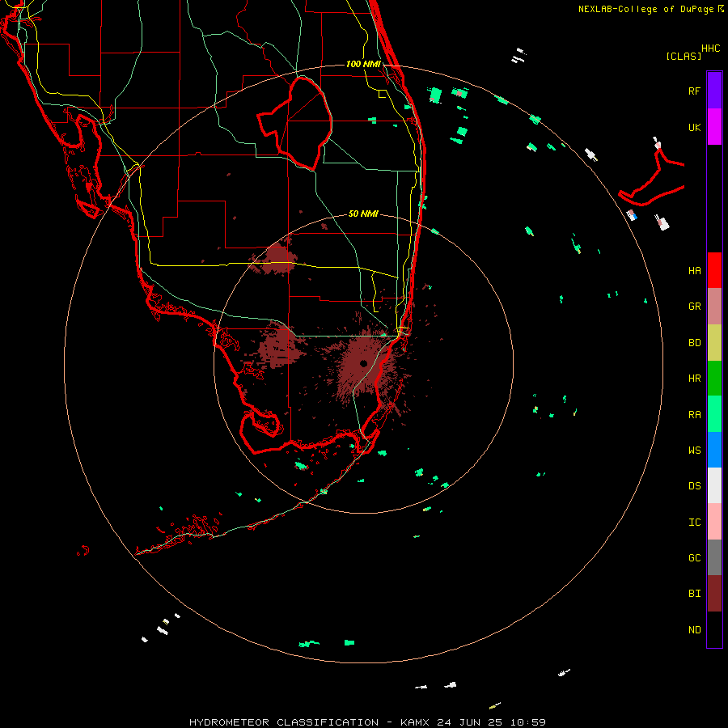This screenshot has width=728, height=728.
Task: Click the WS legend label
Action: [x=694, y=450]
